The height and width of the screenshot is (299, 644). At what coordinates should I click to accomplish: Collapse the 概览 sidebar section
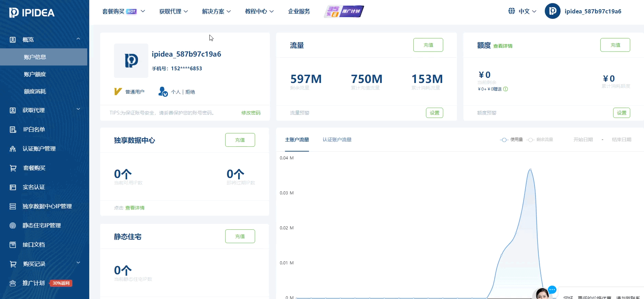(78, 39)
